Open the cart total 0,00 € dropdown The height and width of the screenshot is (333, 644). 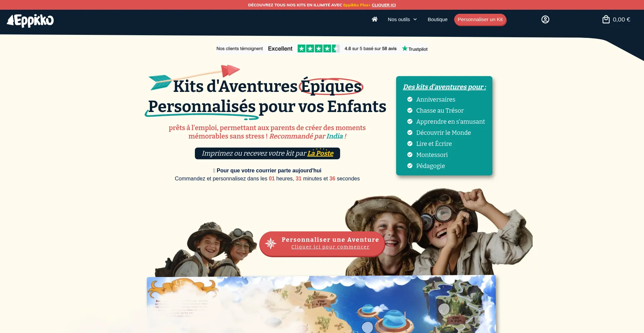pyautogui.click(x=622, y=19)
